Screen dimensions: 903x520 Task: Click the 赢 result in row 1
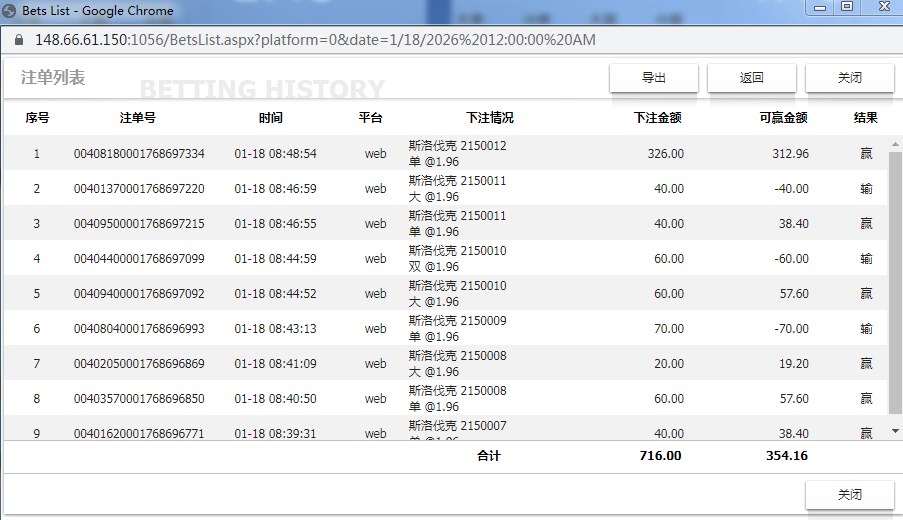(x=866, y=154)
